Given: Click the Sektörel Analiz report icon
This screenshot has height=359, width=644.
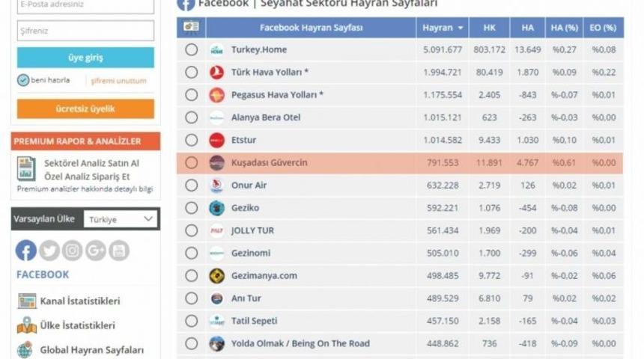Looking at the screenshot, I should click(x=26, y=168).
